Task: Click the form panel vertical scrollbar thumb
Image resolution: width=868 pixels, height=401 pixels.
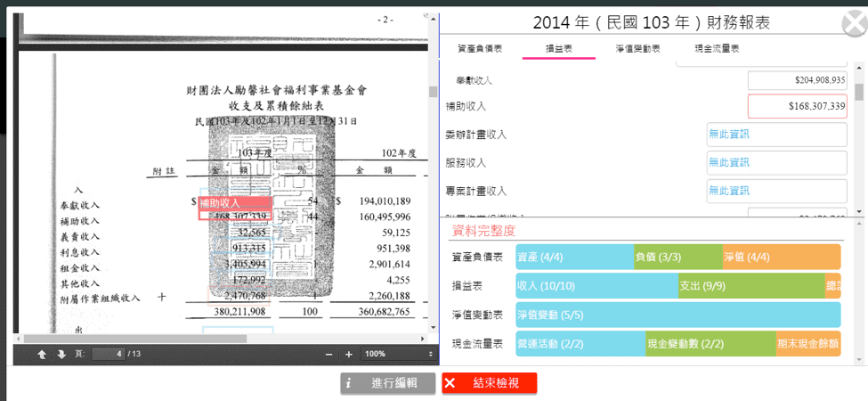Action: [858, 92]
